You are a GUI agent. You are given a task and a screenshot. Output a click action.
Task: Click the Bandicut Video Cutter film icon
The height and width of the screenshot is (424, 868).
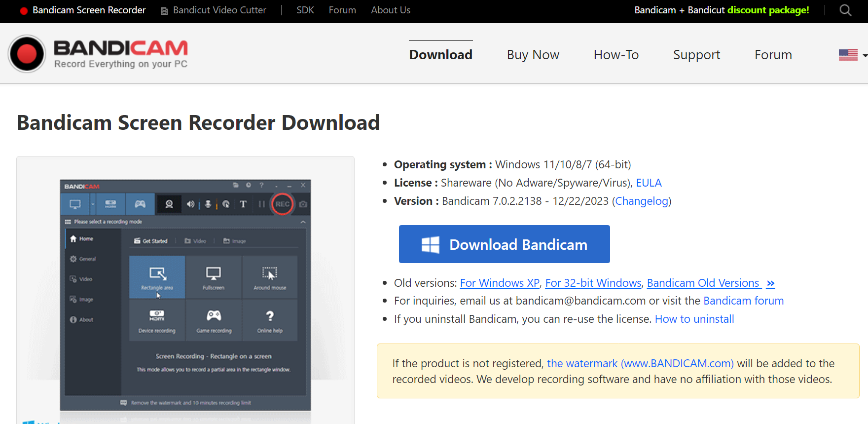pyautogui.click(x=164, y=10)
